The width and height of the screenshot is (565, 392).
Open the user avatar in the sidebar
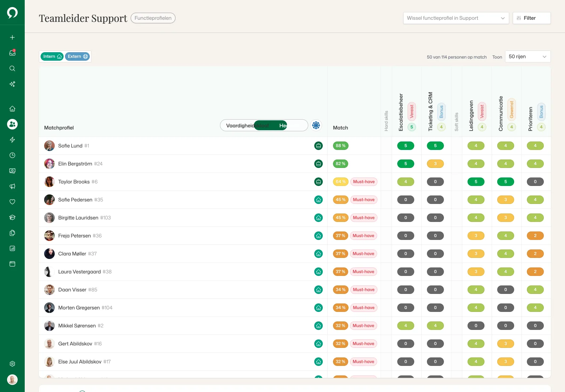[x=12, y=380]
